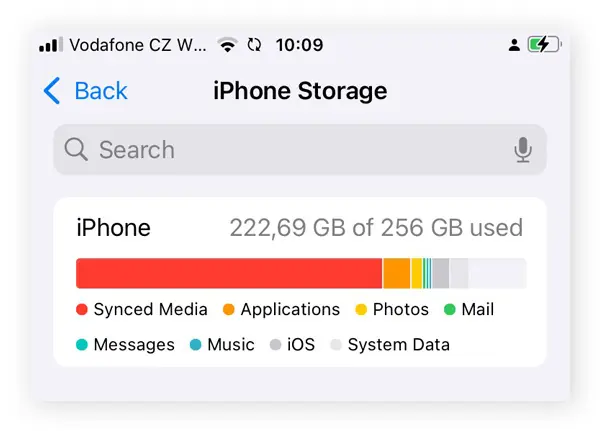Viewport: 600px width, 431px height.
Task: Tap the 222,69 GB used text
Action: (x=376, y=228)
